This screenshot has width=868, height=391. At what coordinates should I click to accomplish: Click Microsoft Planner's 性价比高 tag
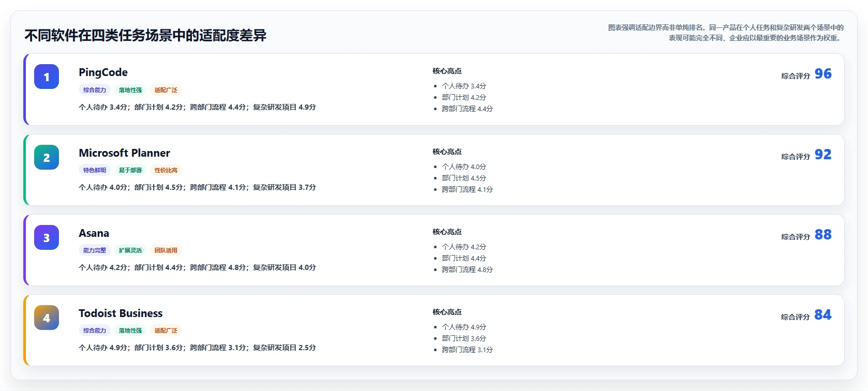click(166, 170)
